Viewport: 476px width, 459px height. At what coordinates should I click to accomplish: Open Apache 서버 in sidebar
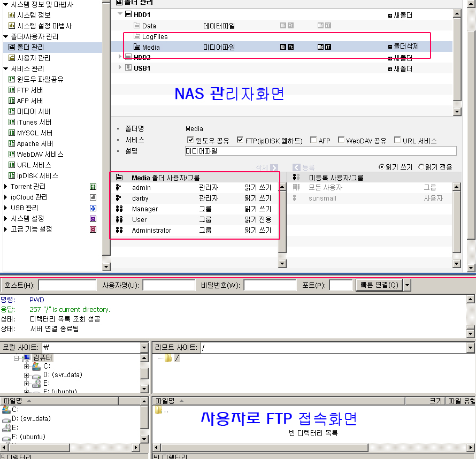point(35,143)
